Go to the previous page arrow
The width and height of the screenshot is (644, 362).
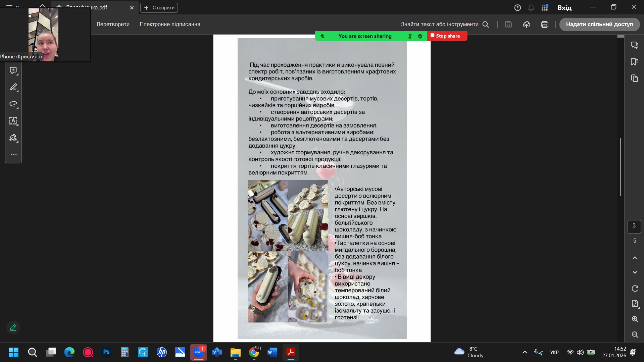point(635,258)
